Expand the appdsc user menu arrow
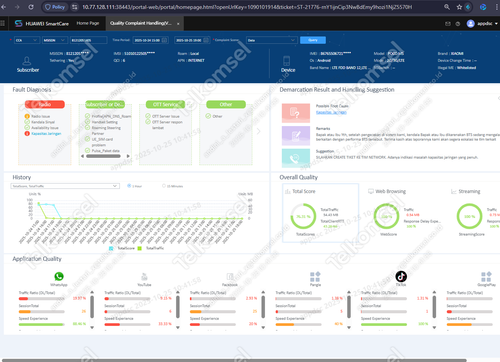Viewport: 500px width, 362px height. pyautogui.click(x=496, y=24)
